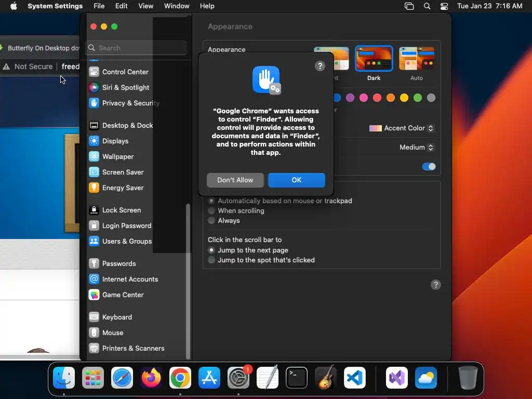Image resolution: width=532 pixels, height=399 pixels.
Task: Launch Visual Studio Code from Dock
Action: tap(355, 378)
